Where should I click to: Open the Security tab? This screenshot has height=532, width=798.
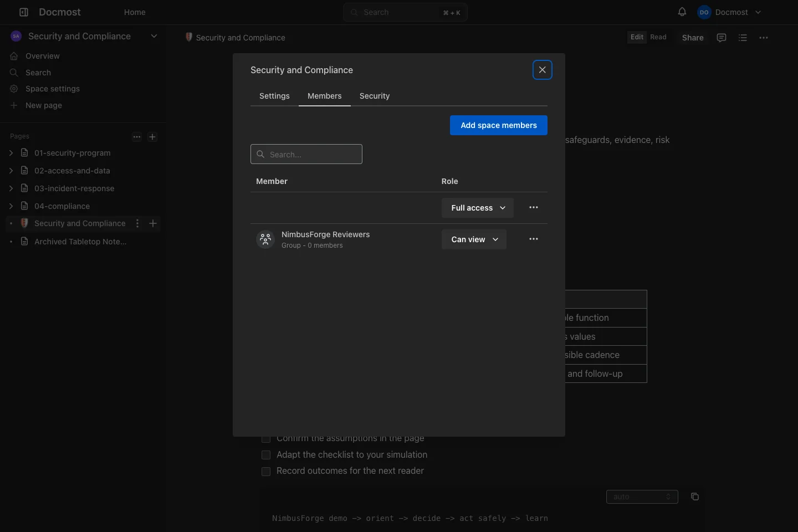pyautogui.click(x=375, y=96)
